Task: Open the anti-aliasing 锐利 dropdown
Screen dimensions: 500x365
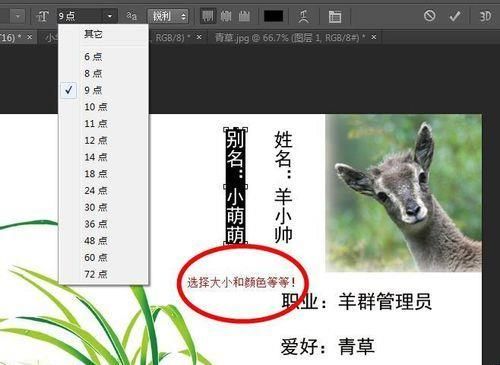Action: 168,16
